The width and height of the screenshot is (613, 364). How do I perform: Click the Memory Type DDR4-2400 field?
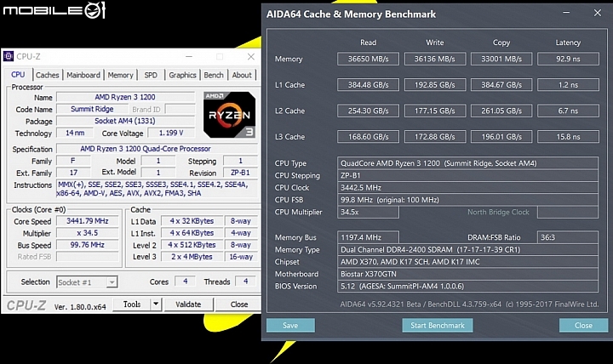click(467, 249)
